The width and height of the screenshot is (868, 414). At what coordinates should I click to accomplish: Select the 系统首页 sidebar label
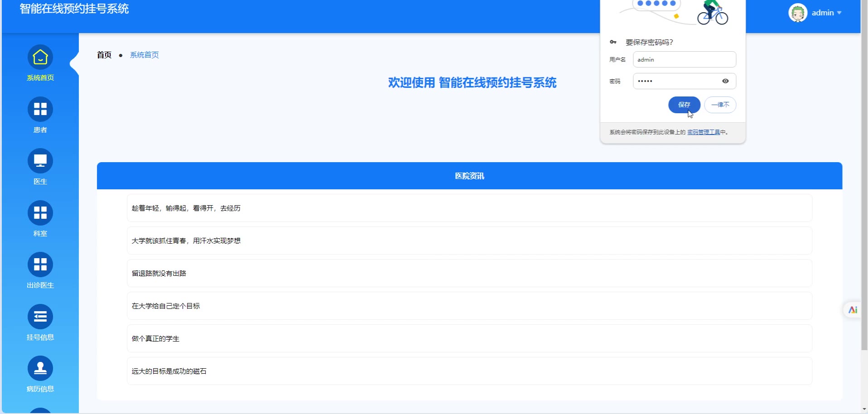(x=40, y=78)
